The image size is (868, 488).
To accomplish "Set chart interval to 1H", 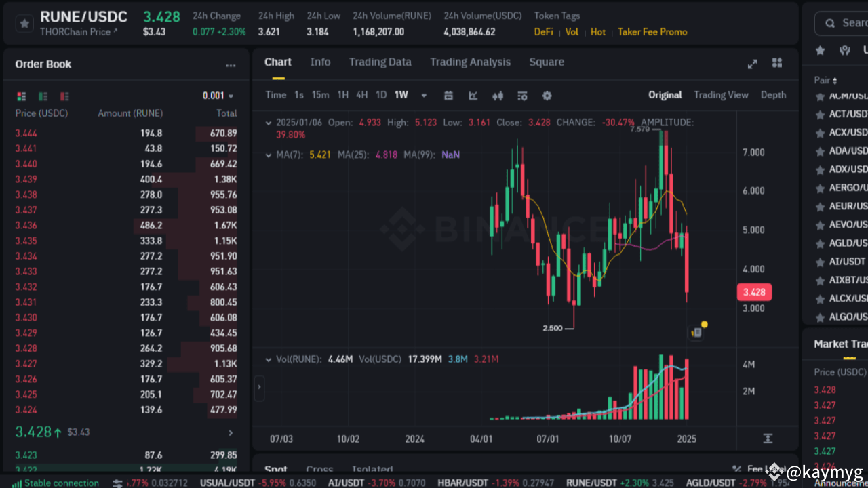I will coord(342,95).
